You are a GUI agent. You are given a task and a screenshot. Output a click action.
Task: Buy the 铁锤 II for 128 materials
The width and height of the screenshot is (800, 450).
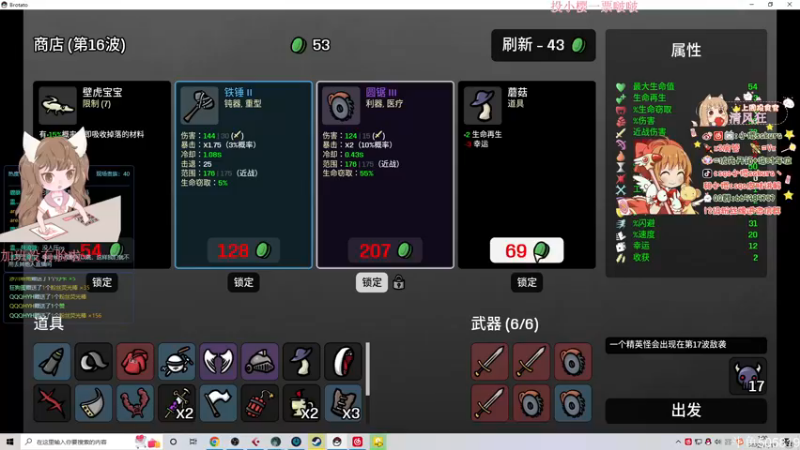pos(243,250)
